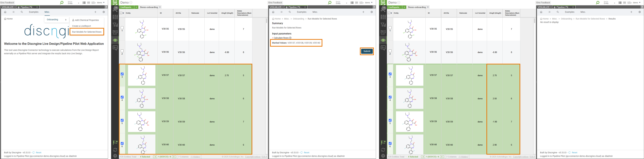
Task: Click the plus icon in the No result panel toolbar
Action: click(631, 12)
